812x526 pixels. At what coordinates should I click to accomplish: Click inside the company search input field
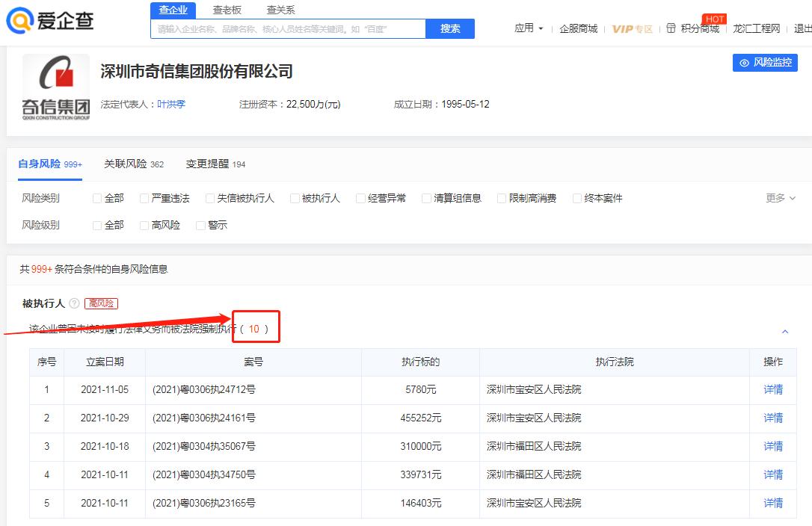299,28
